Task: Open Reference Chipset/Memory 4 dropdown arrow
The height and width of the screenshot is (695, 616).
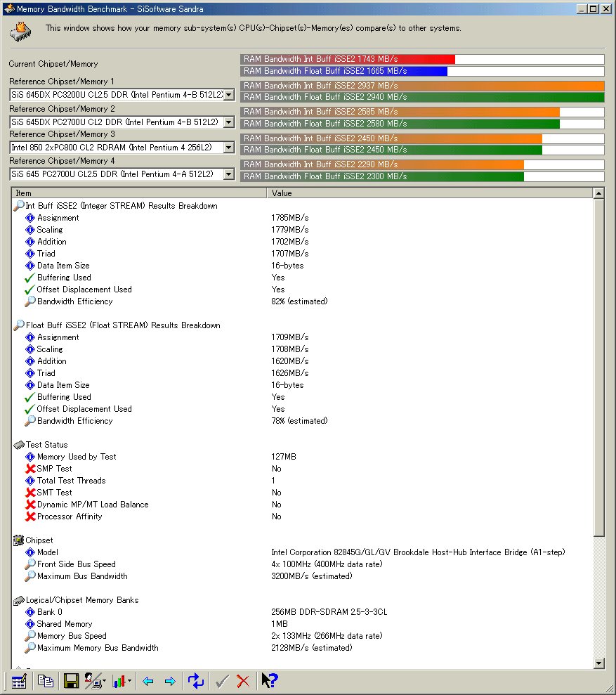Action: click(x=229, y=174)
